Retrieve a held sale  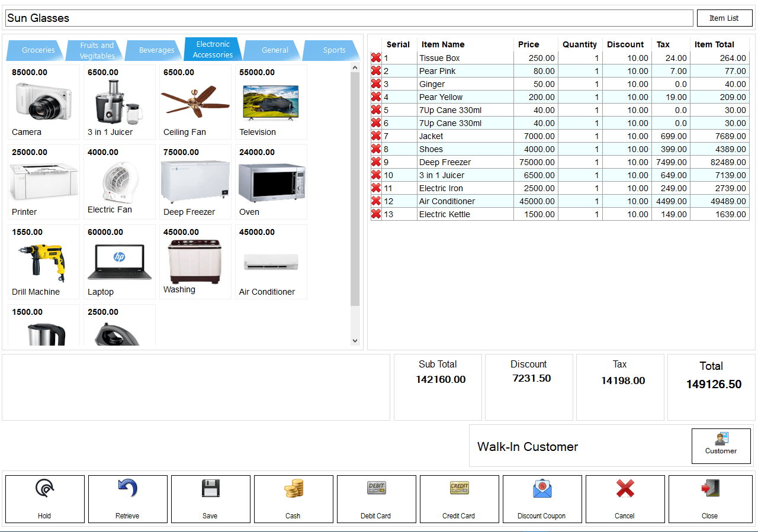[x=127, y=499]
